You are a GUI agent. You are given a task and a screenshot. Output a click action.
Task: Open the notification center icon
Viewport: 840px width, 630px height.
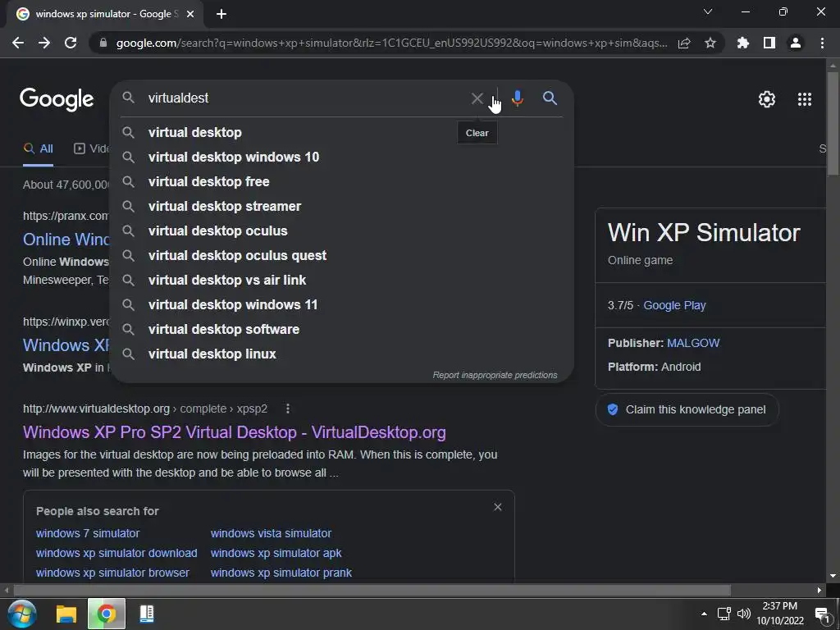click(822, 614)
